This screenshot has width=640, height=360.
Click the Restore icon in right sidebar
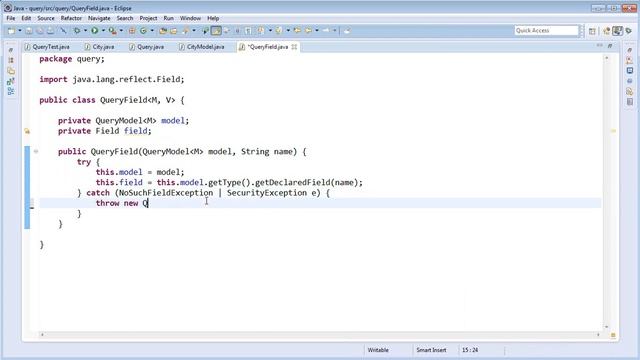pos(629,50)
